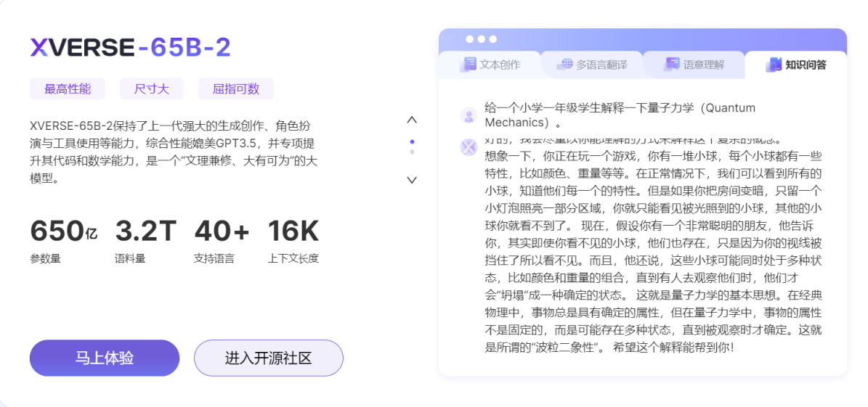Click the 文本创作 document icon
The width and height of the screenshot is (868, 407).
468,65
